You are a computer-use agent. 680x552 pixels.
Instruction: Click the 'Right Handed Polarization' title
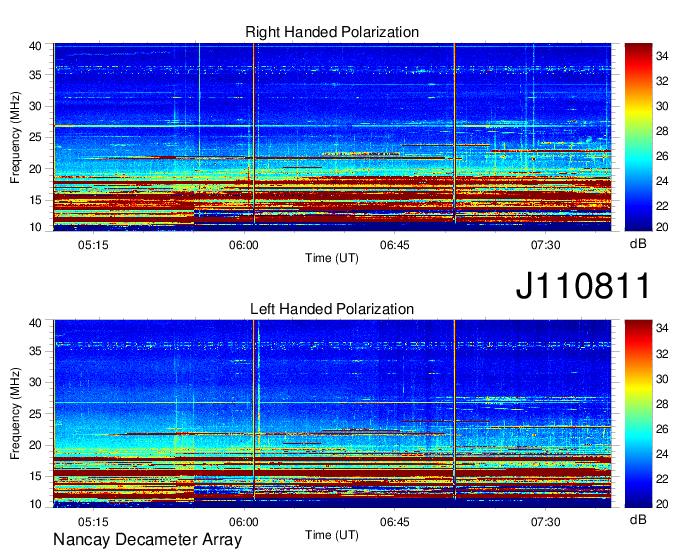pos(332,32)
